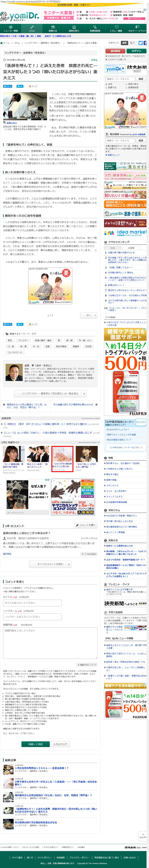Focus the medicine search keyword field
The image size is (149, 868).
coord(120,141)
